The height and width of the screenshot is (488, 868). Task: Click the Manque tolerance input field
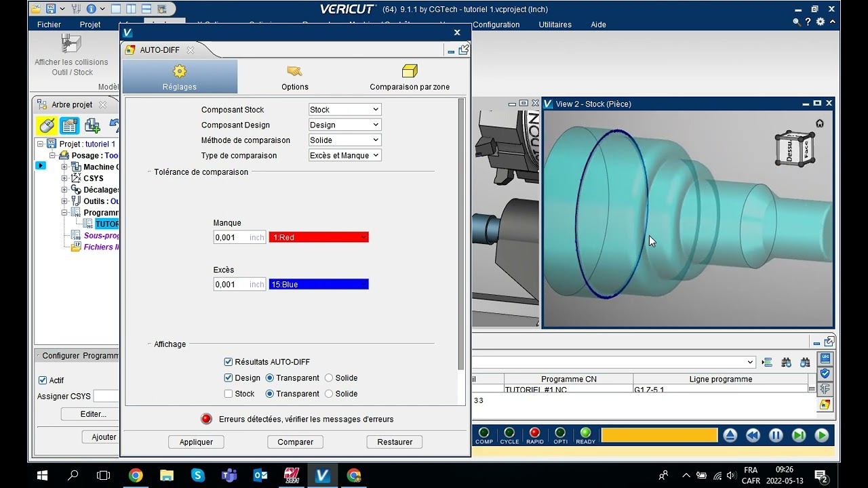click(x=240, y=237)
